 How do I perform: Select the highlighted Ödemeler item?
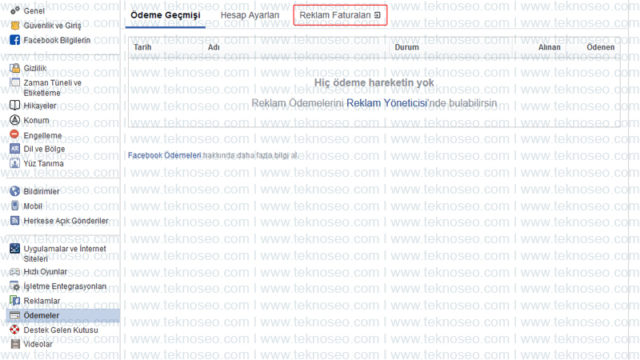[63, 316]
